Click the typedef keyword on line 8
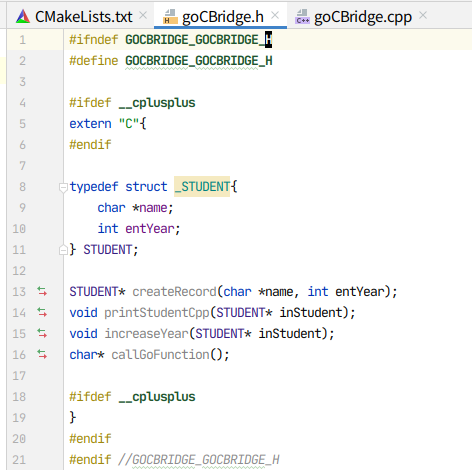The image size is (472, 470). point(94,187)
